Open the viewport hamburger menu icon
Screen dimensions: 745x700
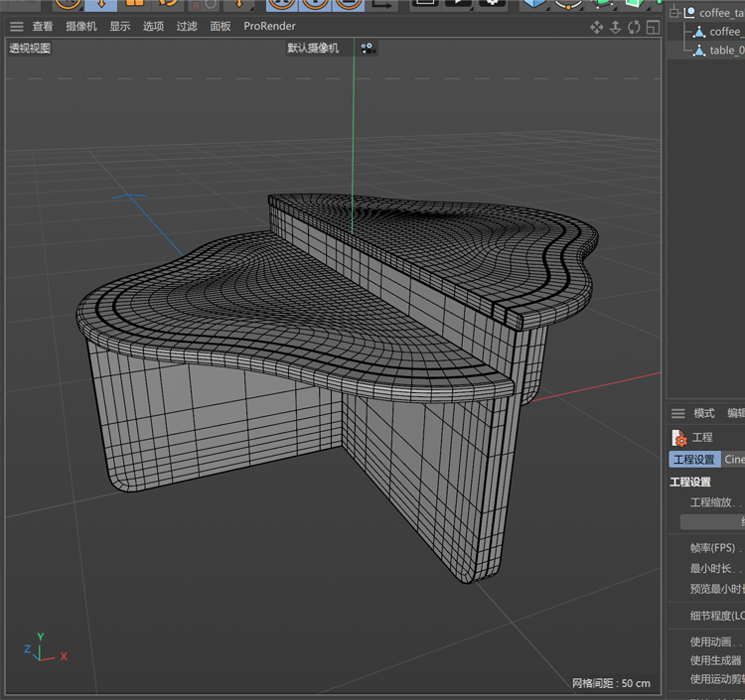(x=16, y=27)
